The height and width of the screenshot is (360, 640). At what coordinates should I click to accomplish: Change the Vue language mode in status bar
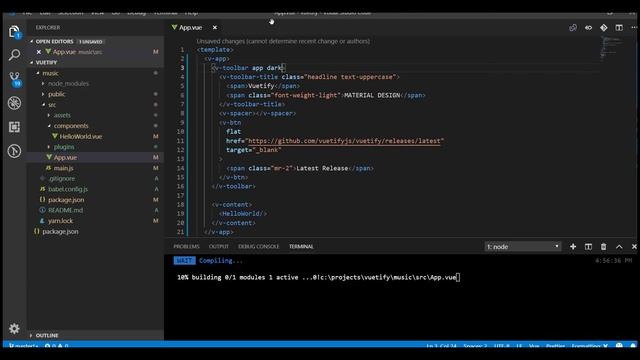pos(534,346)
